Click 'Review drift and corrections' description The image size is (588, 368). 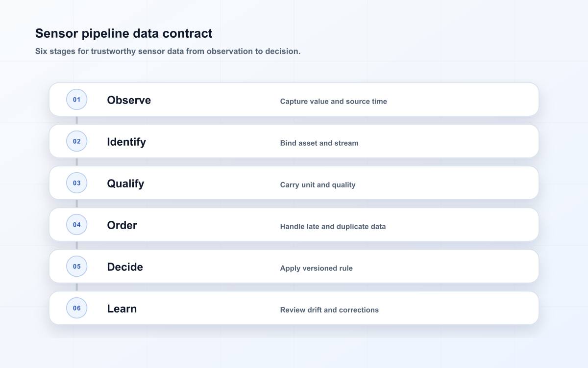click(329, 310)
